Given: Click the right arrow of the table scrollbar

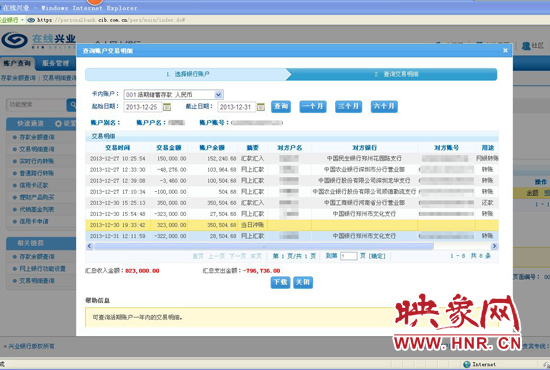Looking at the screenshot, I should click(x=494, y=246).
